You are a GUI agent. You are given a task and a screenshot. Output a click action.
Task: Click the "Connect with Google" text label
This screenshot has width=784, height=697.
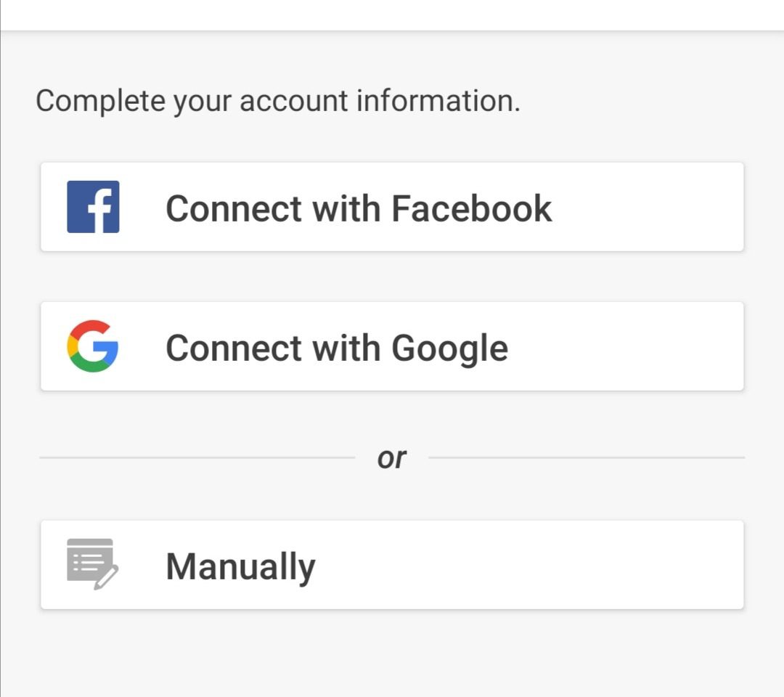[x=337, y=348]
